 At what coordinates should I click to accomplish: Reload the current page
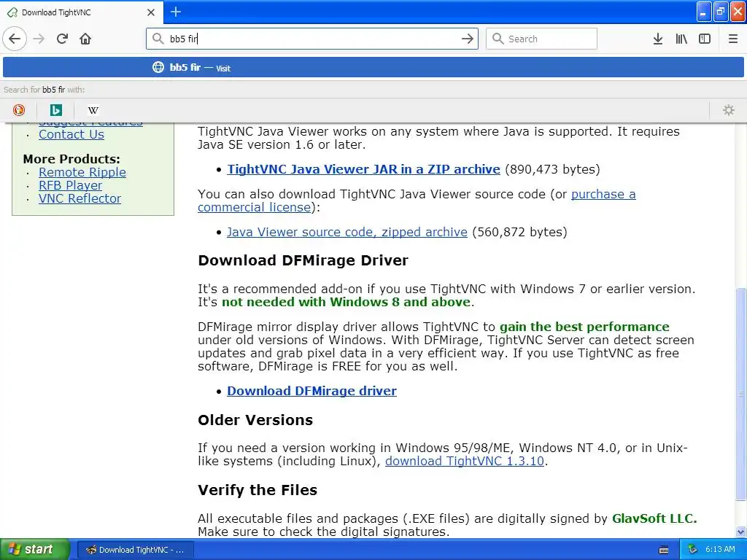(x=63, y=39)
